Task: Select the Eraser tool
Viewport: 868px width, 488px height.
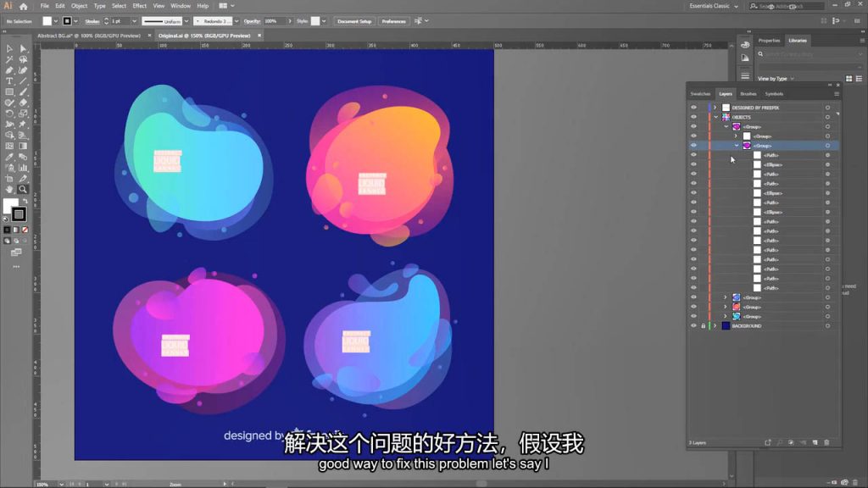Action: pyautogui.click(x=23, y=103)
